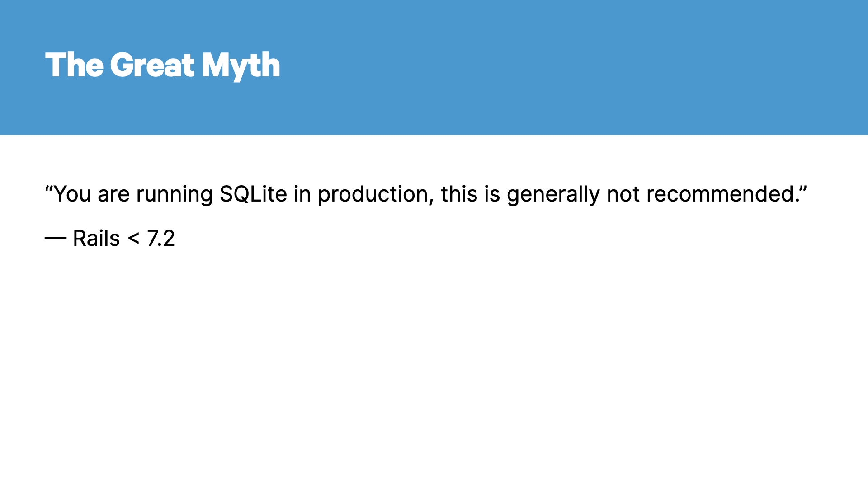Click the word 'SQLite' in the quote

tap(253, 194)
